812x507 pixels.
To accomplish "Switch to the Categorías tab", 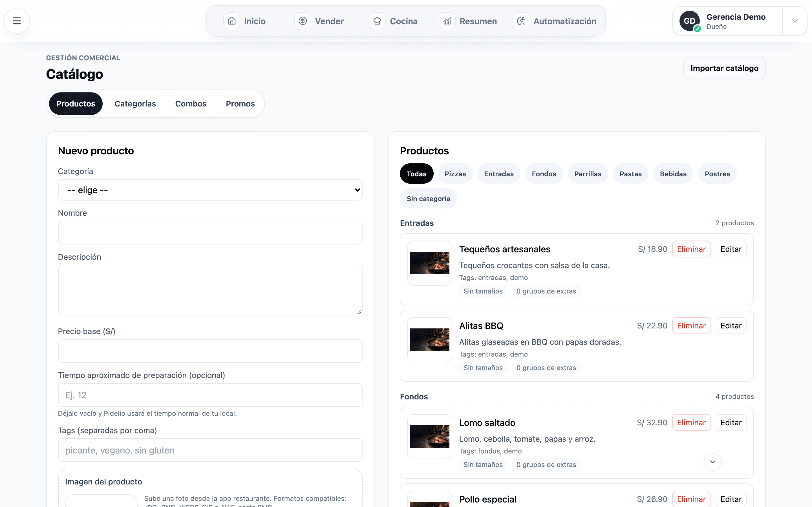I will [135, 104].
